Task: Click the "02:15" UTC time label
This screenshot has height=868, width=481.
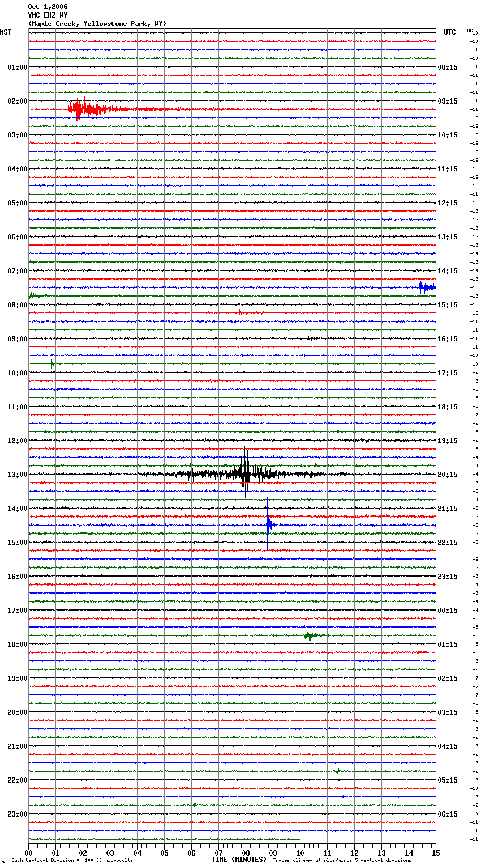Action: [448, 678]
